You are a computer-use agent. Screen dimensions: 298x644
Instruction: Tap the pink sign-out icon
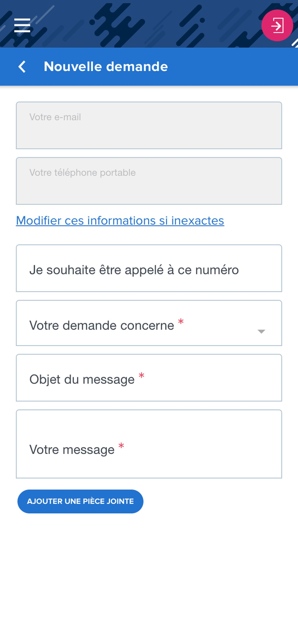tap(277, 25)
